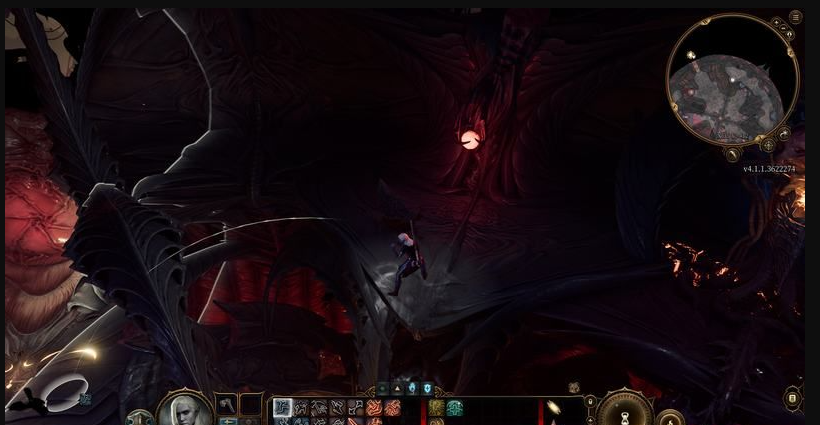
Task: Filter hotbar by the triangle tab
Action: [397, 388]
